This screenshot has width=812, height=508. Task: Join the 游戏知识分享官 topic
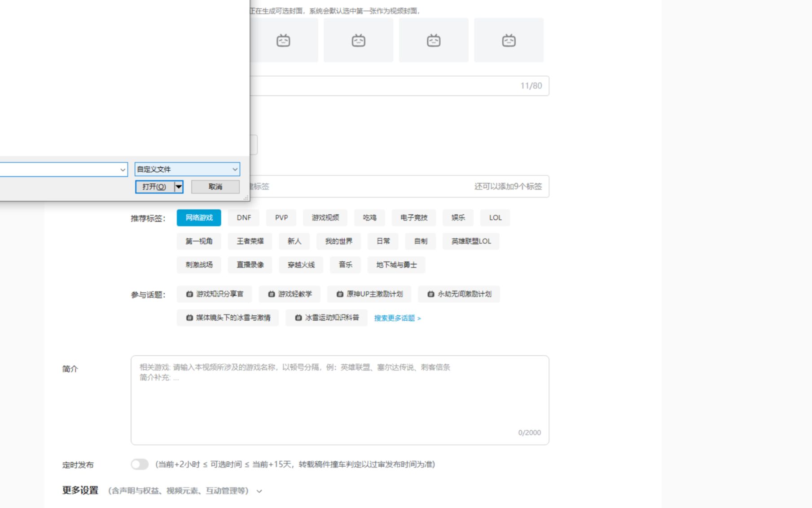pos(215,294)
